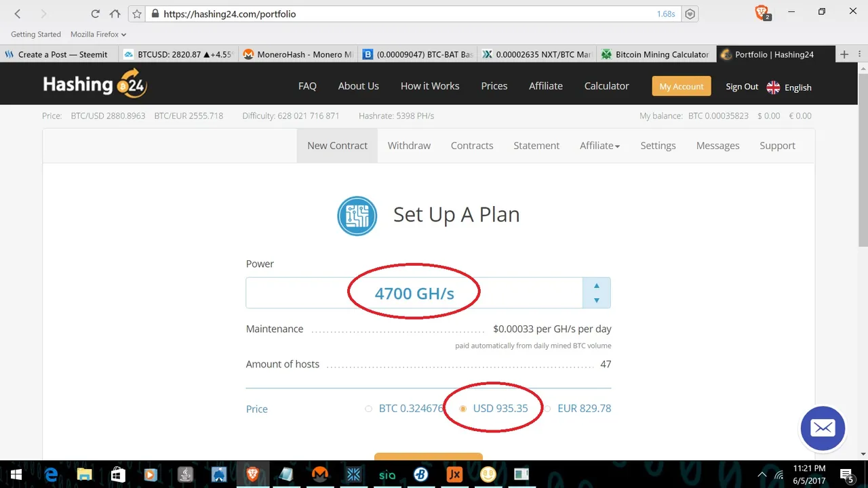Switch to the MoneroHash browser tab

coord(298,54)
